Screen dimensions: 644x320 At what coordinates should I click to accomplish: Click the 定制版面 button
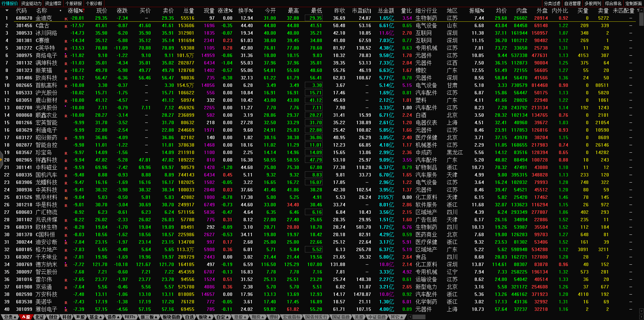(633, 3)
